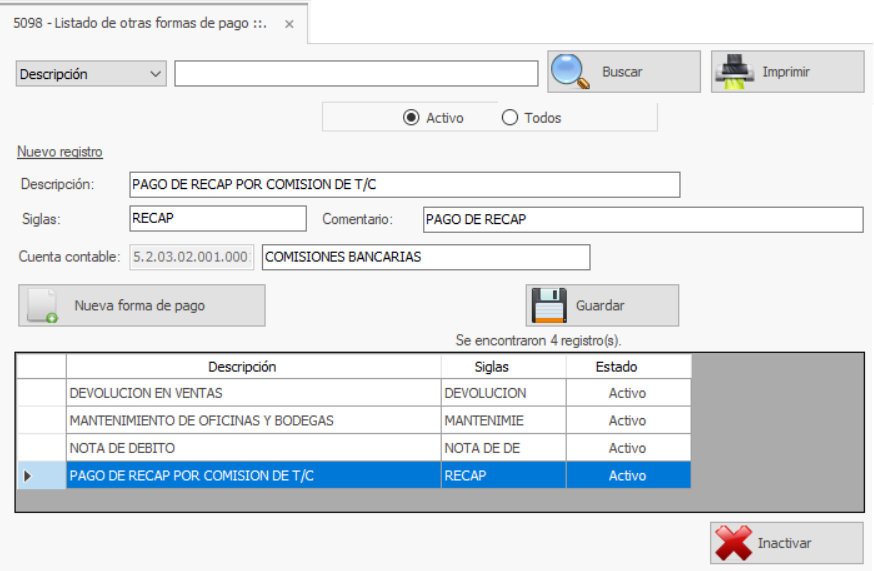Click the new document icon for Nueva forma de pago

[43, 306]
